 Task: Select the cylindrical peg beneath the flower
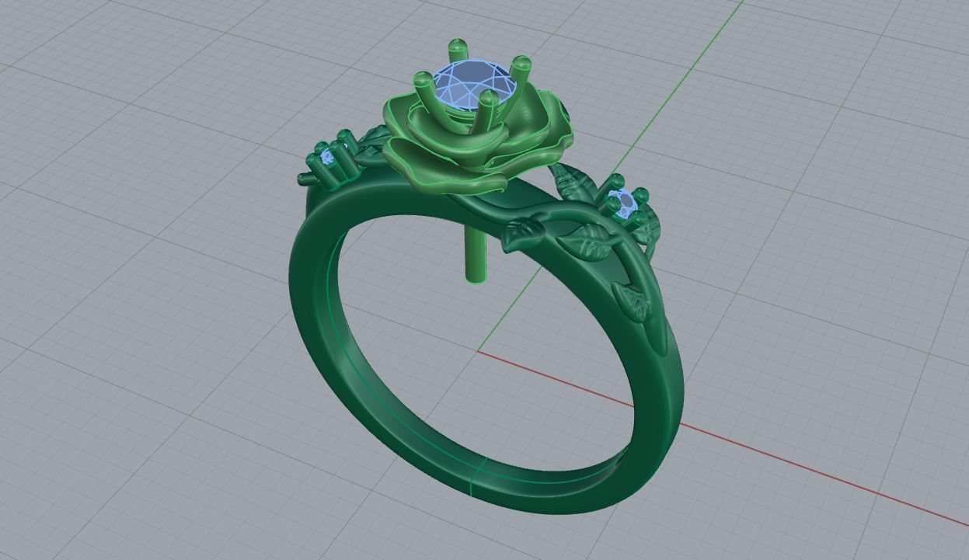click(476, 255)
